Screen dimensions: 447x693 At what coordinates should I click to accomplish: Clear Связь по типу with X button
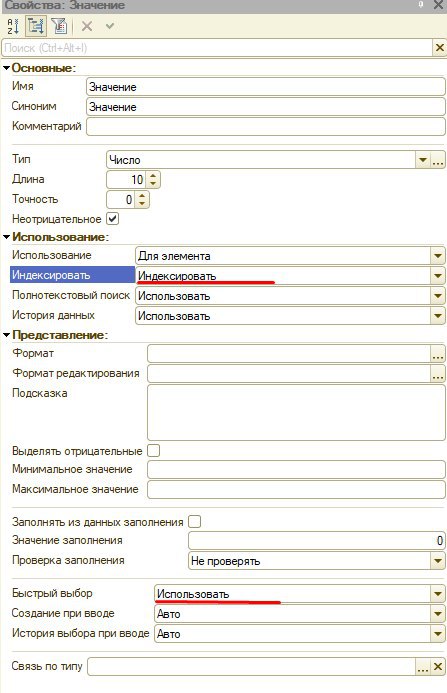pos(438,666)
